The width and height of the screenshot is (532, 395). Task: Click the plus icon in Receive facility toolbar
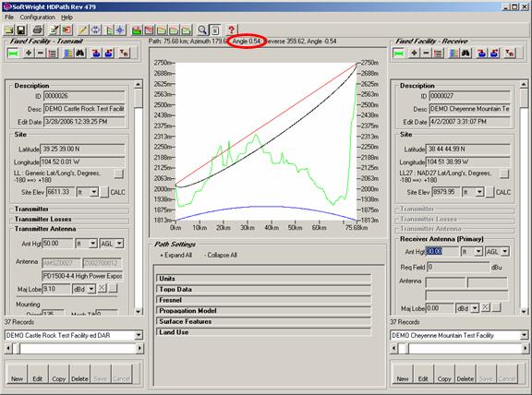click(x=414, y=53)
